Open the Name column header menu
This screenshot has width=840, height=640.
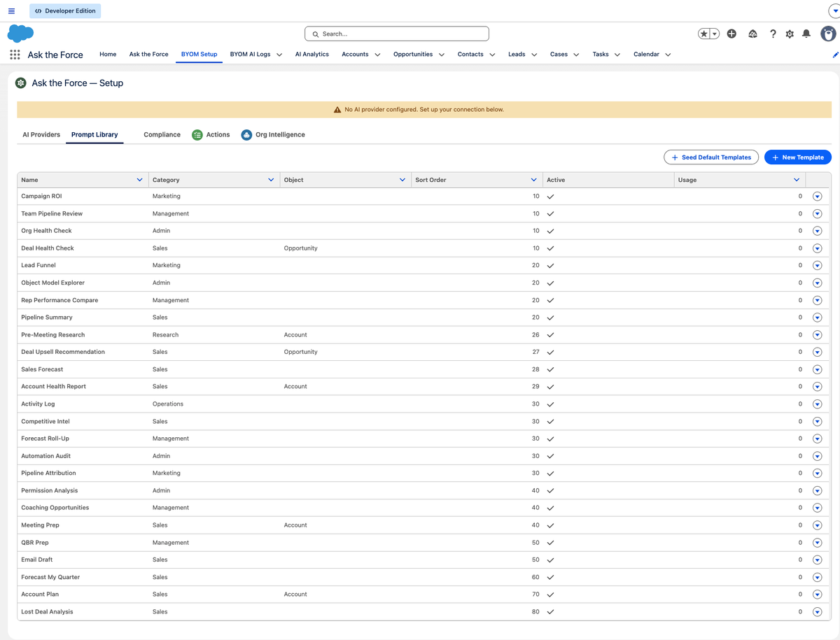139,180
